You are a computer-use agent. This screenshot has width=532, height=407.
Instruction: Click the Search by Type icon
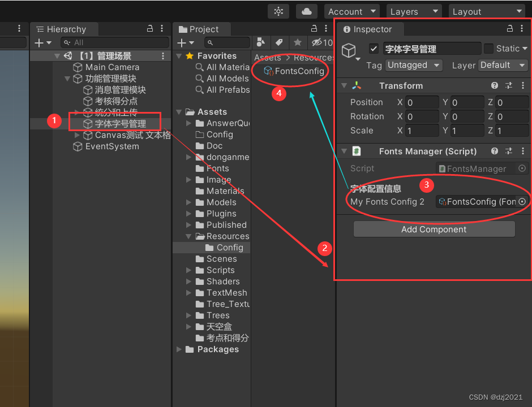(x=260, y=42)
